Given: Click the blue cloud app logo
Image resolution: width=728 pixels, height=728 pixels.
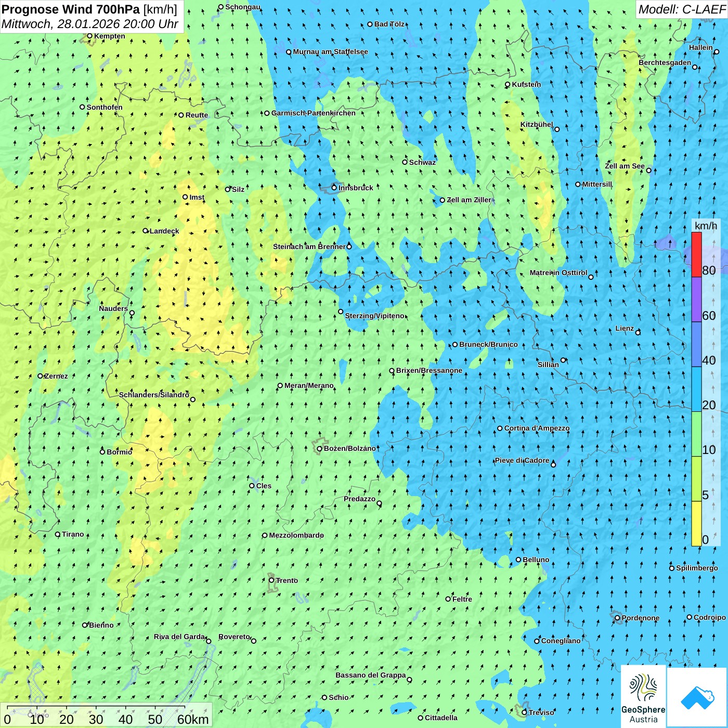Looking at the screenshot, I should click(x=697, y=697).
